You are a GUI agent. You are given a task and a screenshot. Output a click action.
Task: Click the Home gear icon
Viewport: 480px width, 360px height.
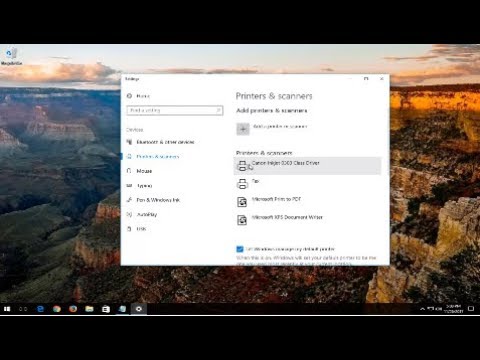[x=129, y=96]
